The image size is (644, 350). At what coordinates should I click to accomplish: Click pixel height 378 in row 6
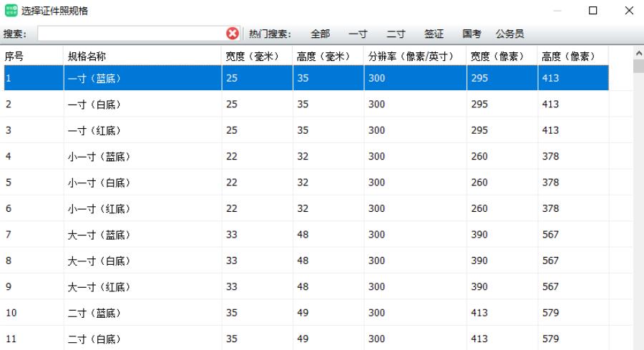pos(550,208)
